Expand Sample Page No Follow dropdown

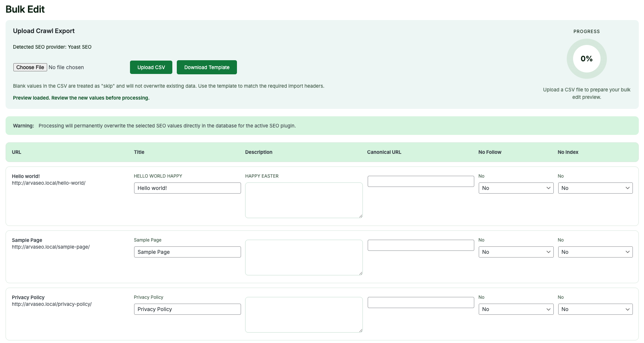click(515, 252)
